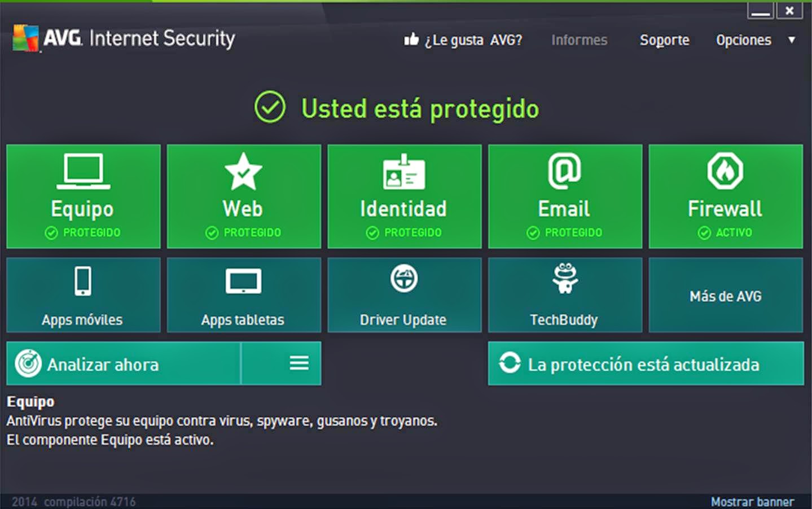Open the Opciones menu
This screenshot has width=812, height=509.
744,40
